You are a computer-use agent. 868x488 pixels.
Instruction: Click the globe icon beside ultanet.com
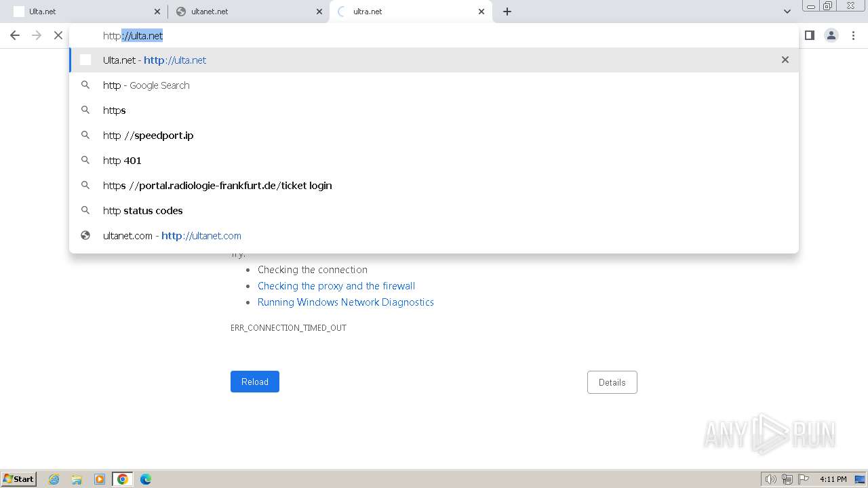[85, 235]
